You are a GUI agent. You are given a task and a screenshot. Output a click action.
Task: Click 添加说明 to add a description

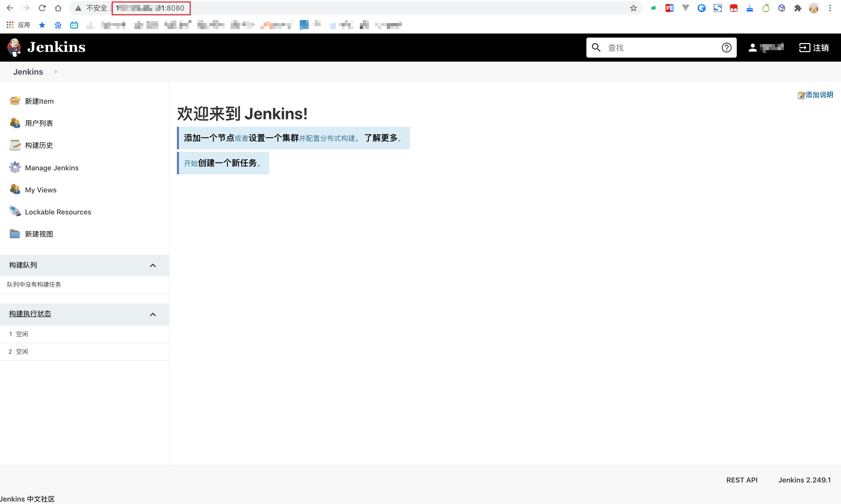(819, 95)
